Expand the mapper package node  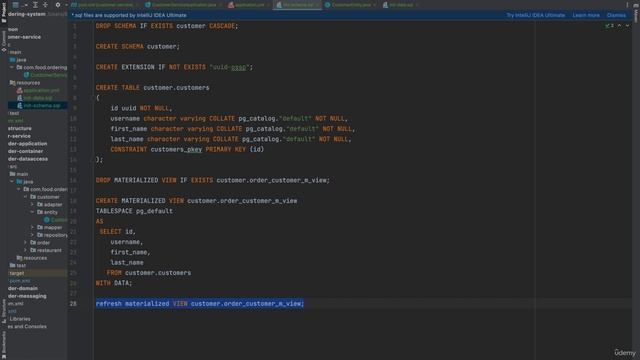[x=32, y=227]
